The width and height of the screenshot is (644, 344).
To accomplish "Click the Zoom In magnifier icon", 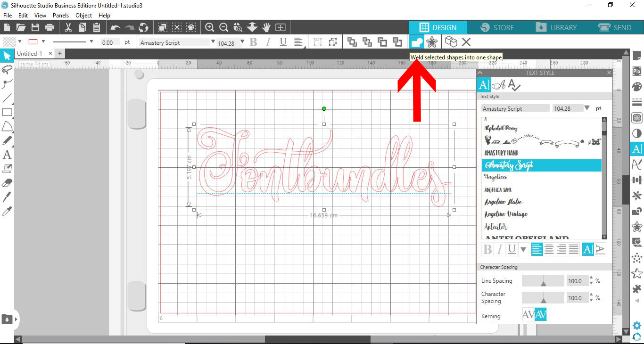I will click(210, 27).
